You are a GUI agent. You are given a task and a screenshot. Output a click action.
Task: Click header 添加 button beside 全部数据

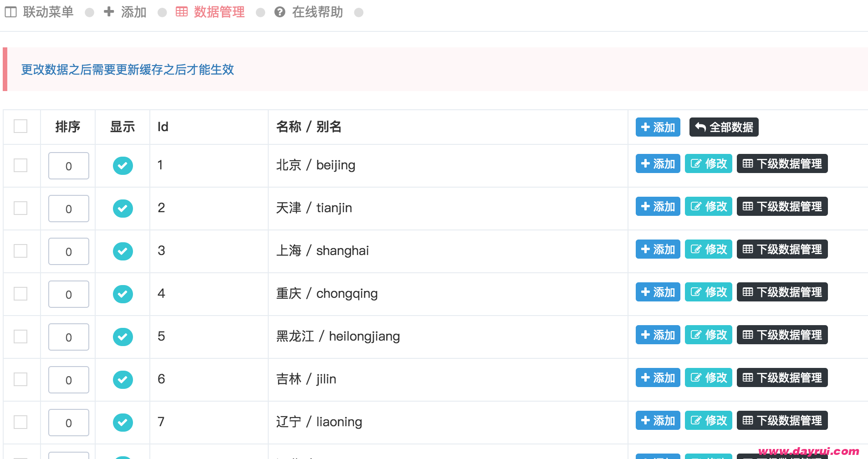pyautogui.click(x=658, y=127)
